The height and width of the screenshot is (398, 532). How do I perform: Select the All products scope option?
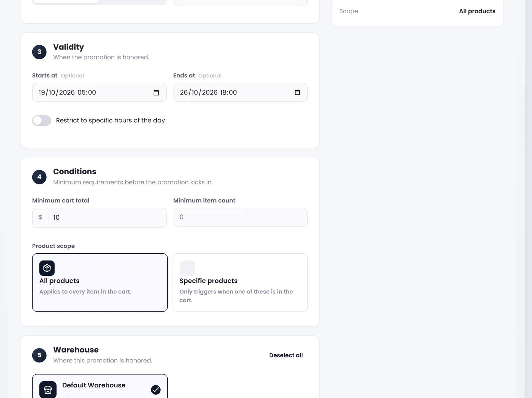[100, 282]
